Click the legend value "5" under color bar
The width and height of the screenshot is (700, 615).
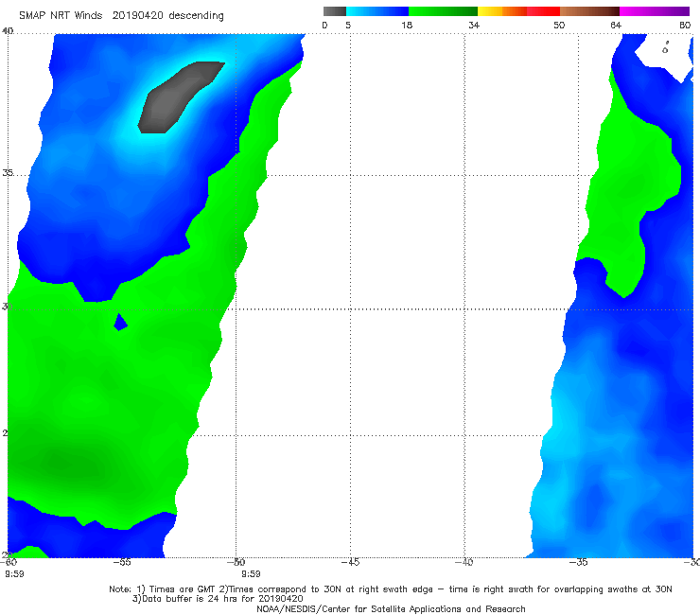click(348, 25)
